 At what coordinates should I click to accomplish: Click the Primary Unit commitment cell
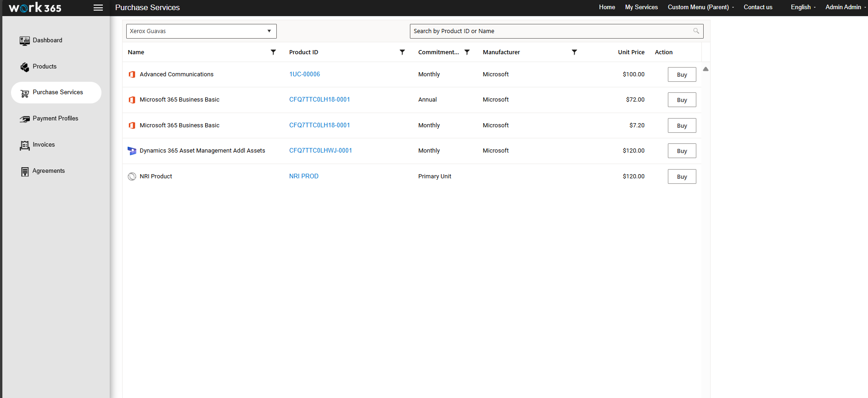click(x=435, y=176)
